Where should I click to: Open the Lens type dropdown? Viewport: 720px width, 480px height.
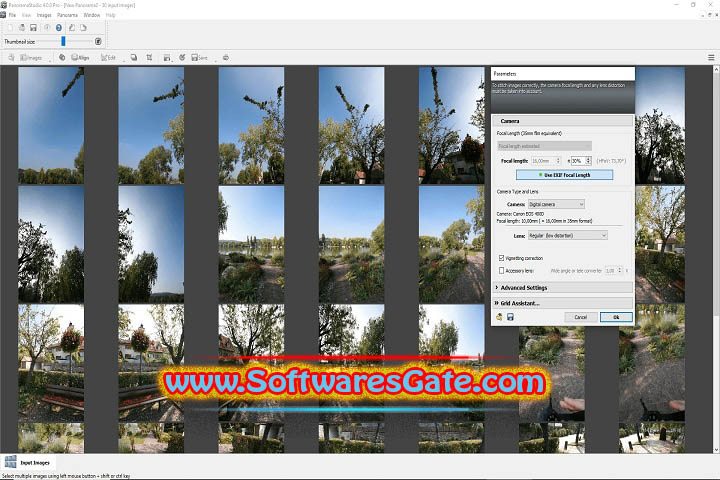pyautogui.click(x=568, y=235)
